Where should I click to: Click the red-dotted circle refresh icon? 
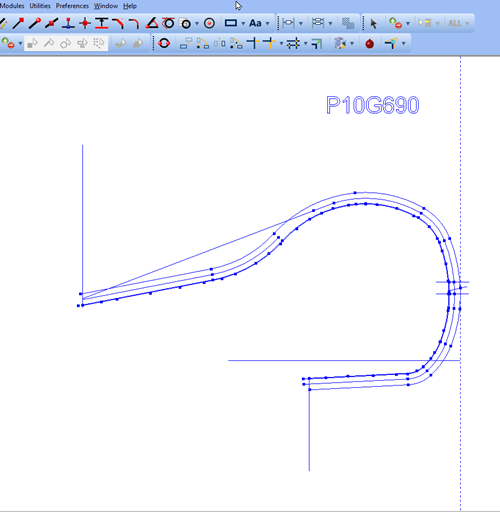click(x=164, y=43)
